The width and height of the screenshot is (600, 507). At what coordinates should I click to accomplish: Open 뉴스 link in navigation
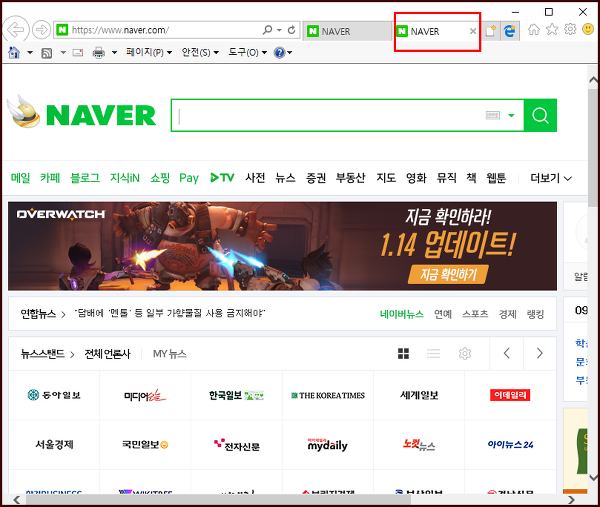coord(285,178)
